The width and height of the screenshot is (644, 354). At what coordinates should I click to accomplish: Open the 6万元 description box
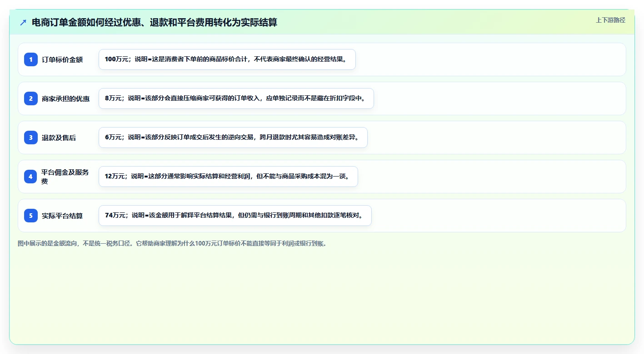point(233,138)
